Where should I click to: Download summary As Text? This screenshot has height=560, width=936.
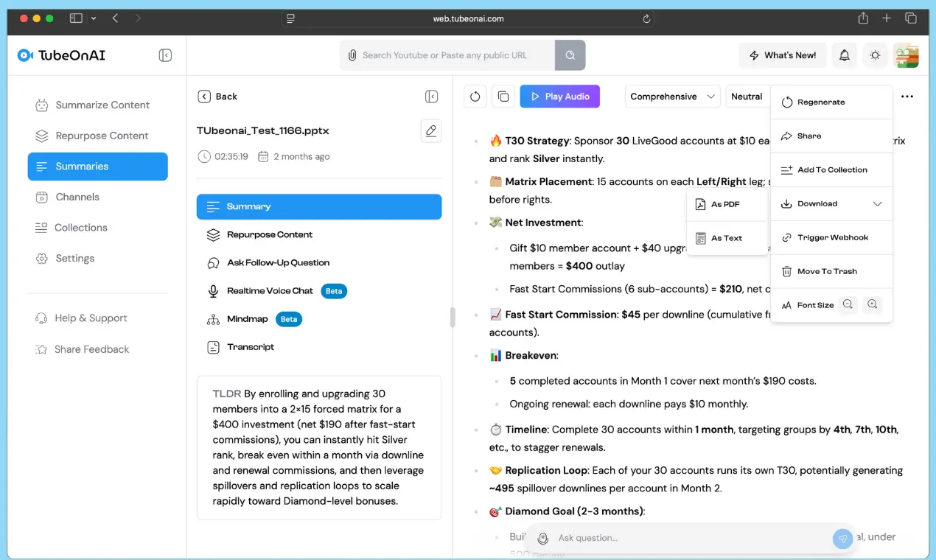click(x=727, y=239)
